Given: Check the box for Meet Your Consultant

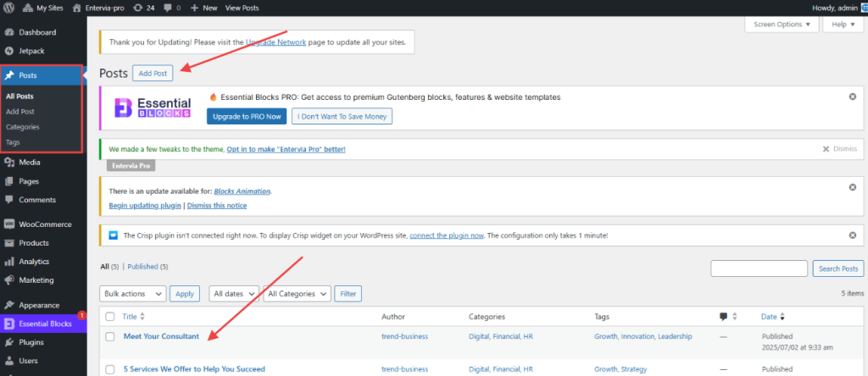Looking at the screenshot, I should click(x=109, y=336).
